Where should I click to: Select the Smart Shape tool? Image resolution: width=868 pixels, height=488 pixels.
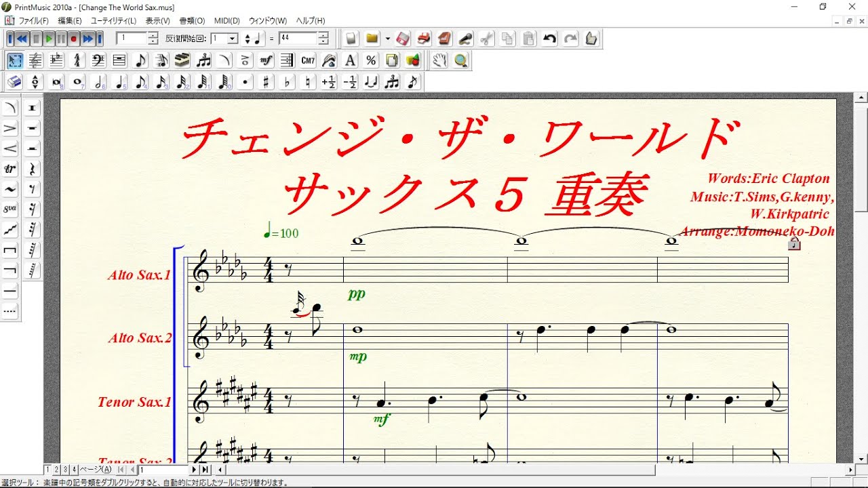pos(224,60)
